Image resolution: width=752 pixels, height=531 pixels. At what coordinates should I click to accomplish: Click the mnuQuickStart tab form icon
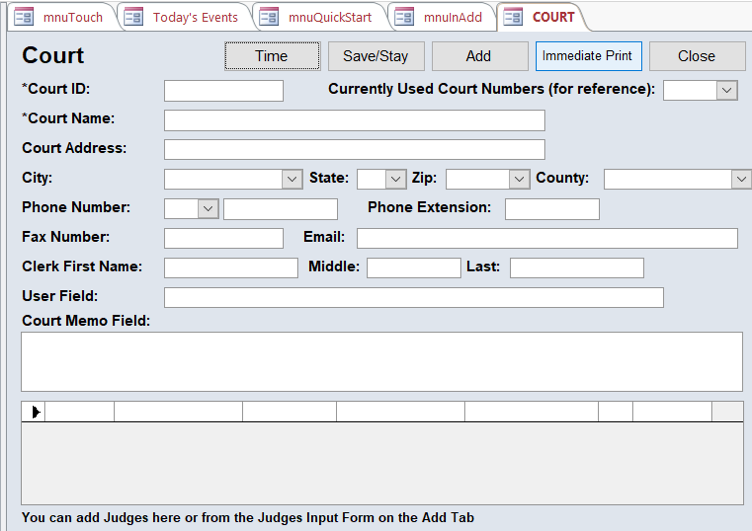268,17
